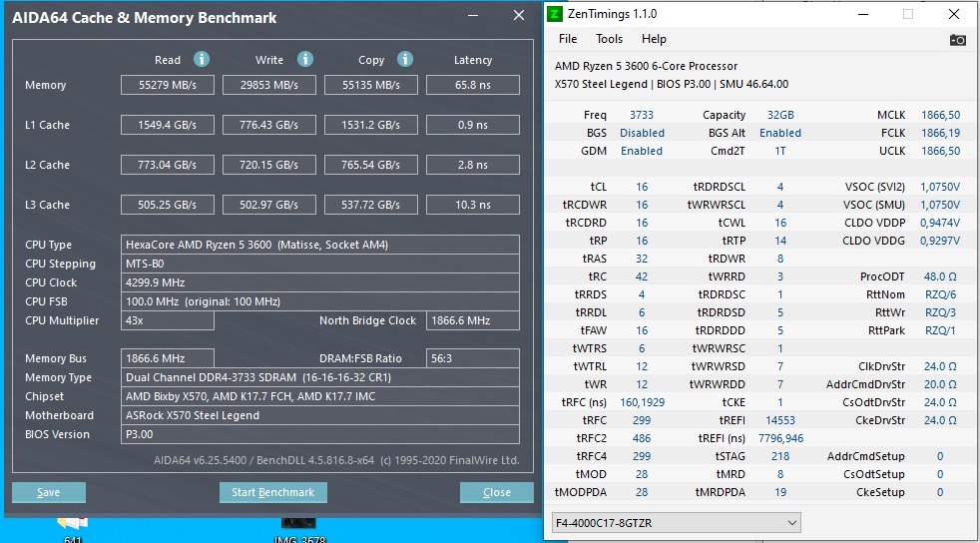The width and height of the screenshot is (980, 543).
Task: Click the CPU Multiplier 43x field
Action: [x=168, y=320]
